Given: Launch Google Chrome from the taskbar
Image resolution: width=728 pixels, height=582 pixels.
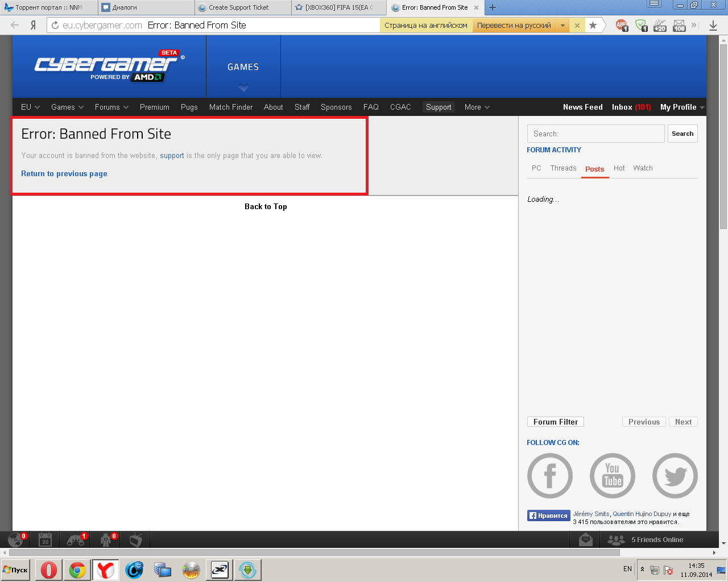Looking at the screenshot, I should (77, 569).
